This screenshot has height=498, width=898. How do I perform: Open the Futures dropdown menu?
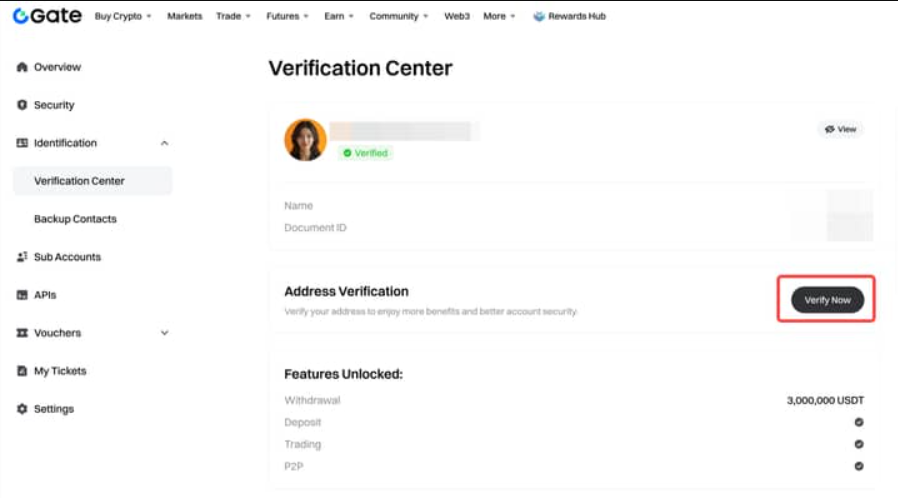287,16
